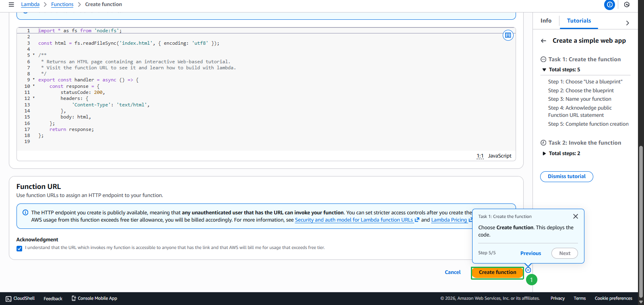Switch to the Info tab
This screenshot has width=644, height=305.
pos(546,21)
